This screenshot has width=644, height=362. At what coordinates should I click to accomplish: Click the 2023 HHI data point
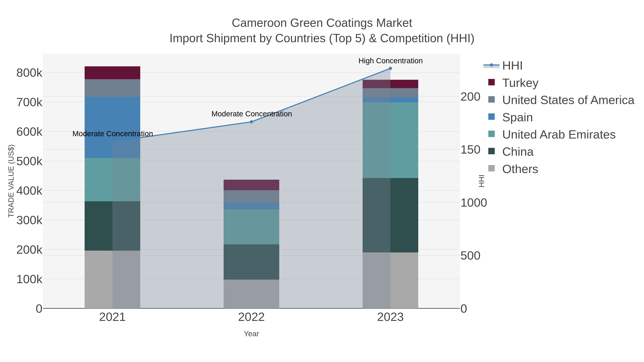click(x=390, y=68)
